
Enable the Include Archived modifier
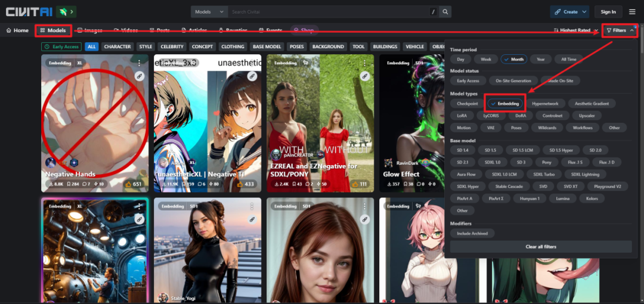472,233
